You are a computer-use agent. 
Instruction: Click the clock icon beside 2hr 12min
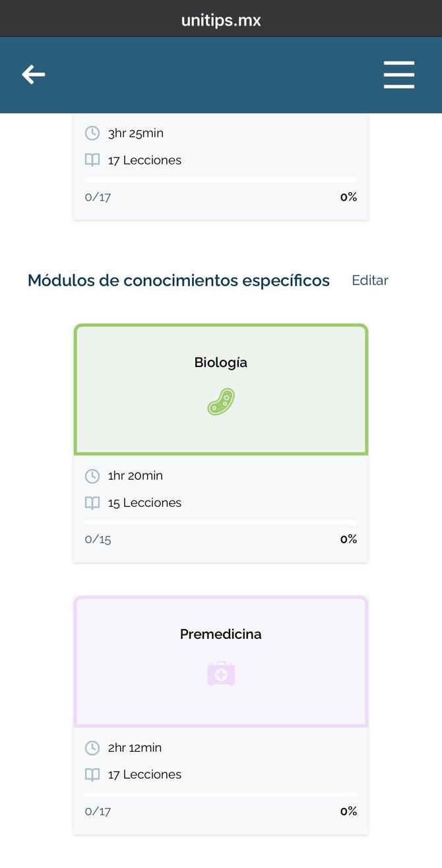[92, 748]
